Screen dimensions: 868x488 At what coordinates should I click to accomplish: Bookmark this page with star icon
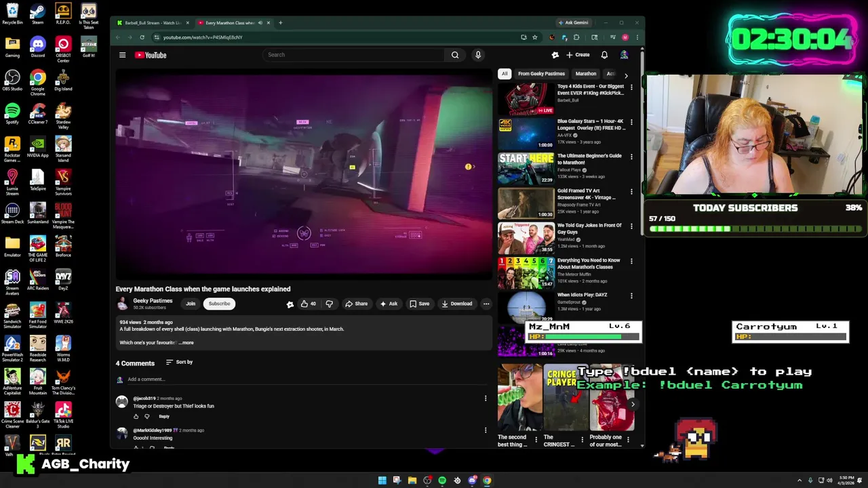(535, 37)
